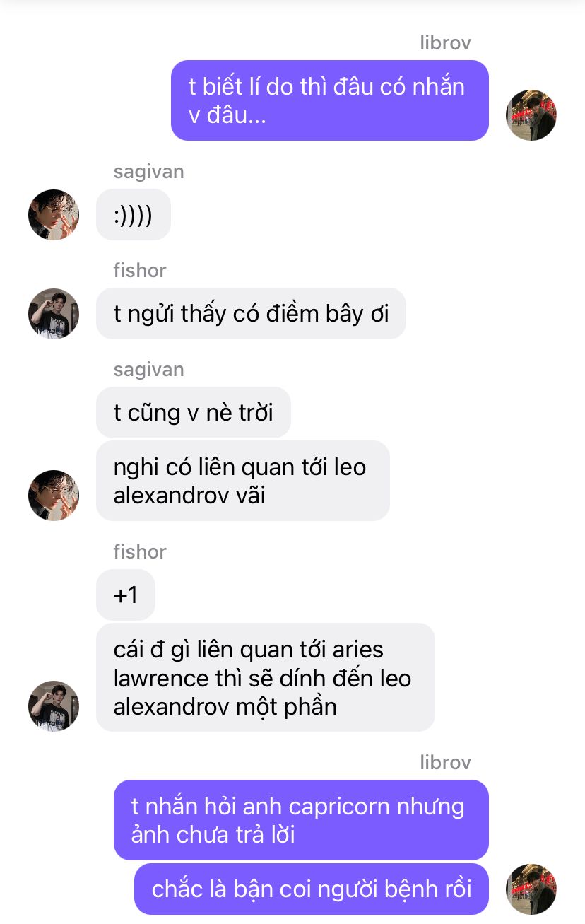Select message 'chắc là bận coi người bệnh rồi'
This screenshot has width=585, height=924.
pyautogui.click(x=312, y=889)
